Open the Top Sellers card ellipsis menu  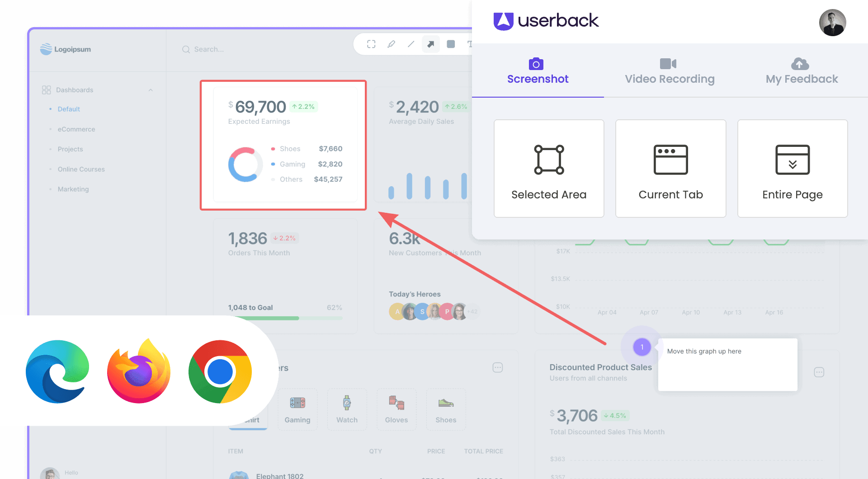coord(497,367)
